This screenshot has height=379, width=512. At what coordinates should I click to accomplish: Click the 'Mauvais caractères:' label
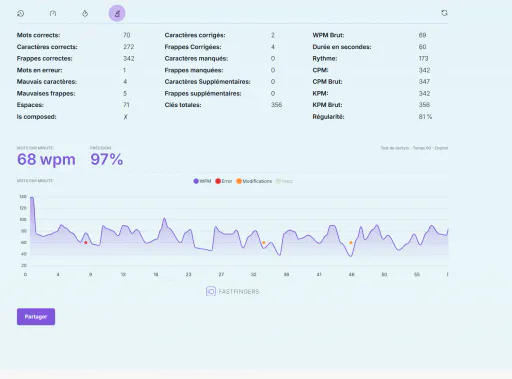click(47, 82)
